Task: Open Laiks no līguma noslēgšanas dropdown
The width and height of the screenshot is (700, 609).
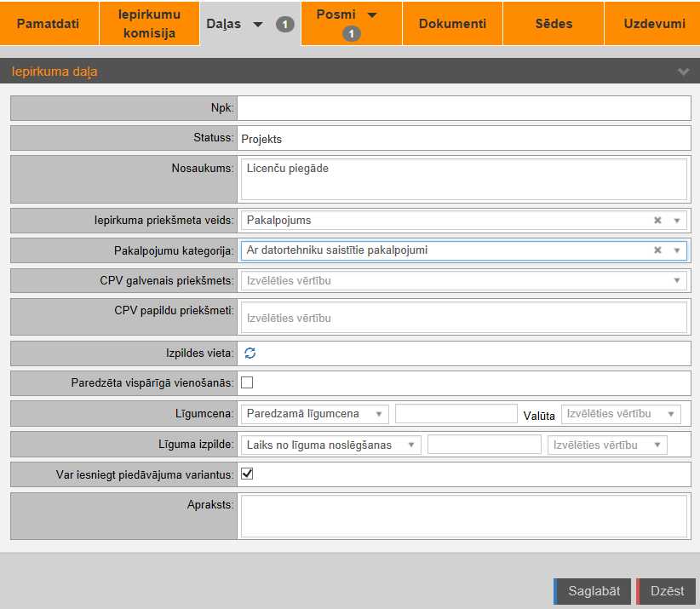Action: [331, 445]
